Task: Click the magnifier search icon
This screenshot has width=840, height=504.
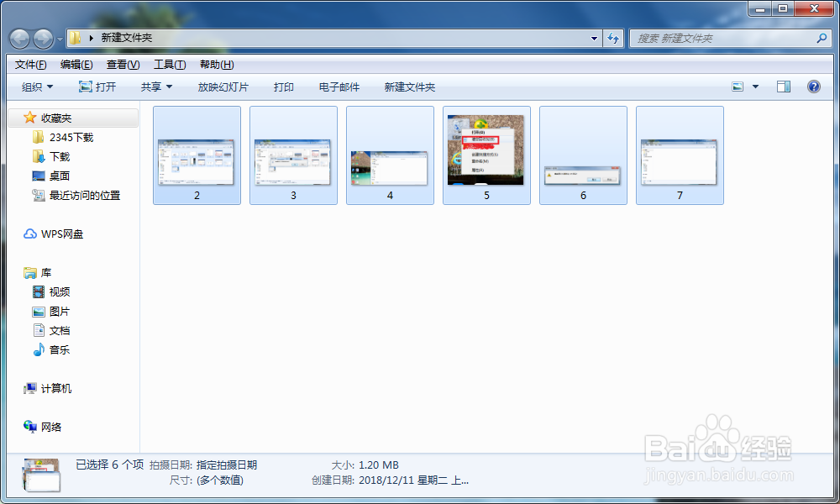Action: (822, 38)
